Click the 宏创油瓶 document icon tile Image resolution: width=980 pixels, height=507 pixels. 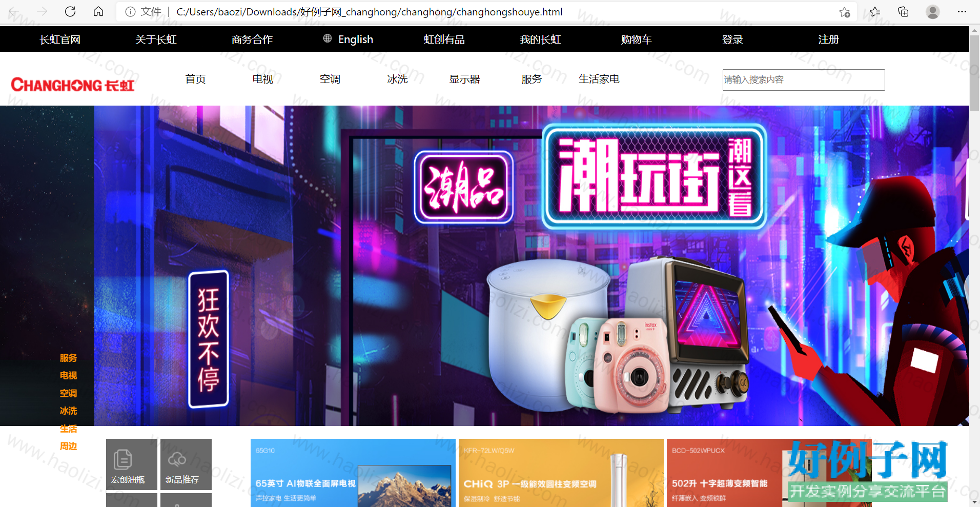click(132, 464)
